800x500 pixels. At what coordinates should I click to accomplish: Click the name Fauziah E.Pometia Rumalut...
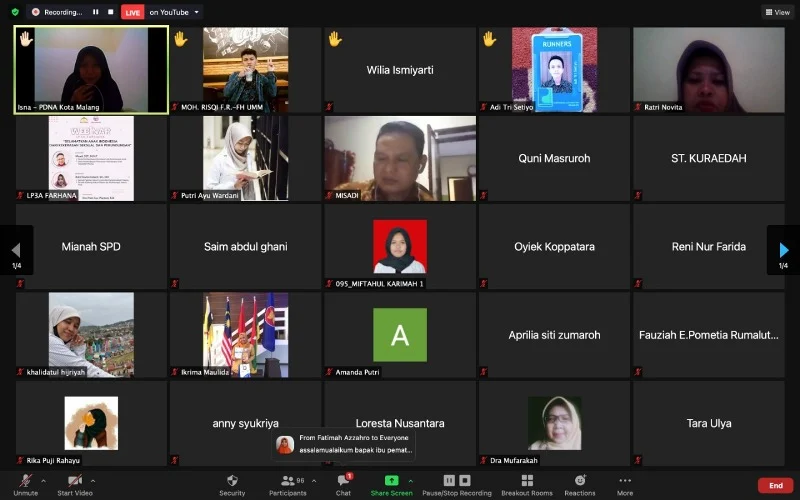709,335
